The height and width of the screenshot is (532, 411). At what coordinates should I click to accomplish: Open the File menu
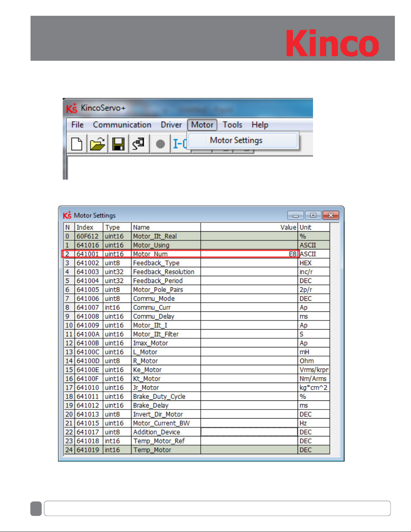pos(77,125)
